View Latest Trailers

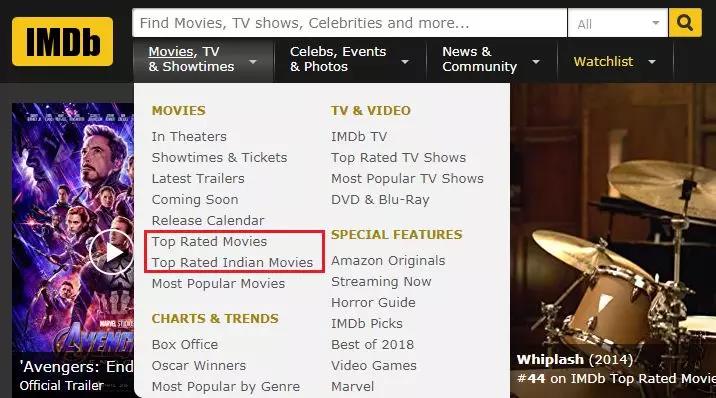click(x=198, y=178)
